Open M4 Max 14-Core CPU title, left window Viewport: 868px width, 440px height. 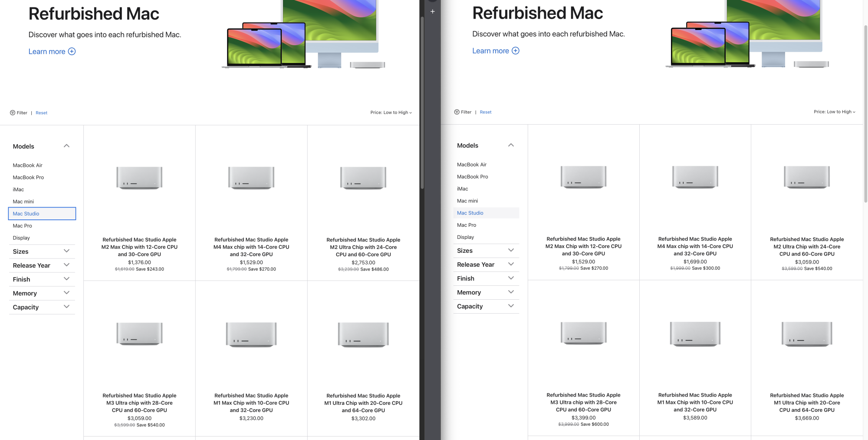(251, 247)
